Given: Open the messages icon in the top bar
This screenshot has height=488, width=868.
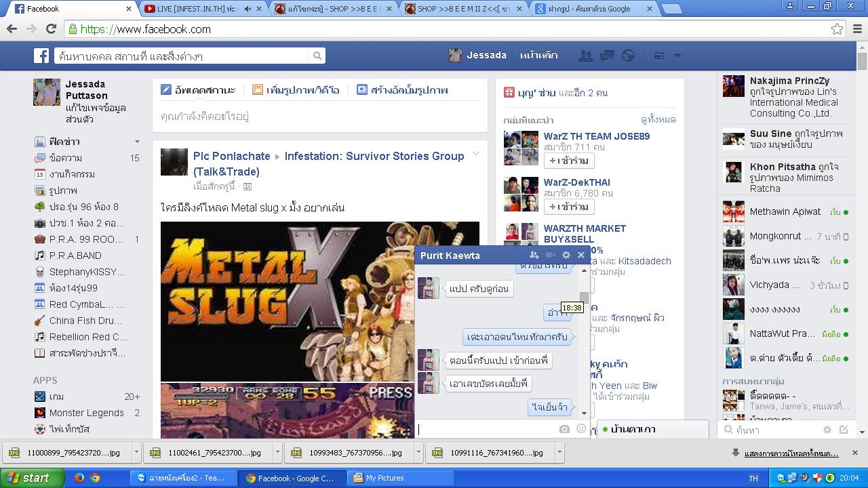Looking at the screenshot, I should point(607,56).
